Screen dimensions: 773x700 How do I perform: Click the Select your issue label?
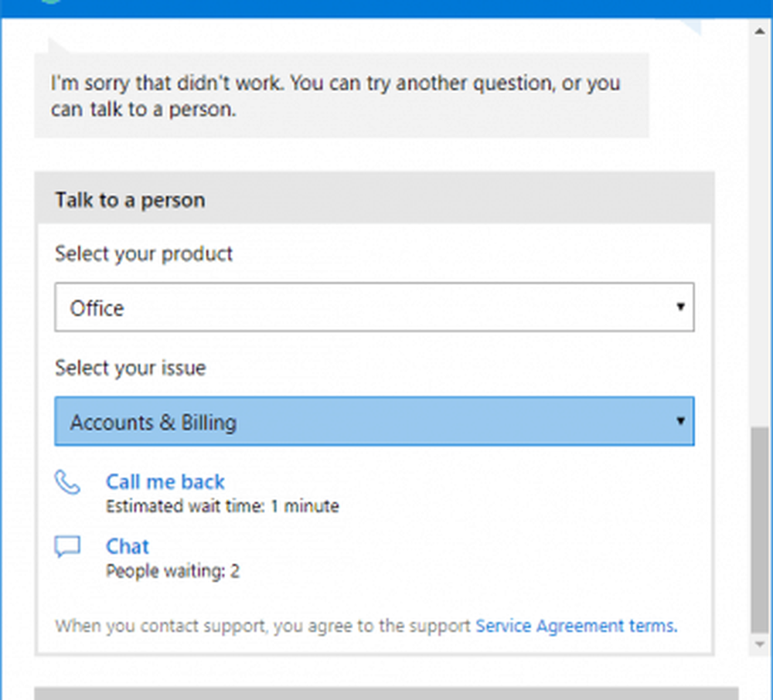[x=130, y=369]
